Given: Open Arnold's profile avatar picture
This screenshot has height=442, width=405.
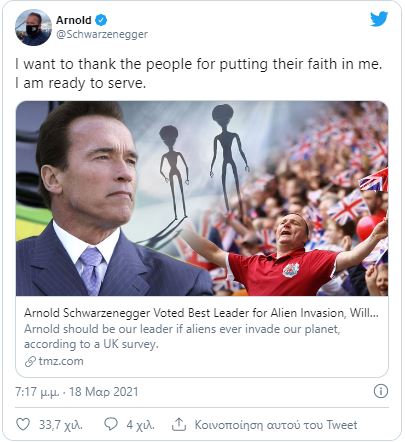Looking at the screenshot, I should pos(33,27).
